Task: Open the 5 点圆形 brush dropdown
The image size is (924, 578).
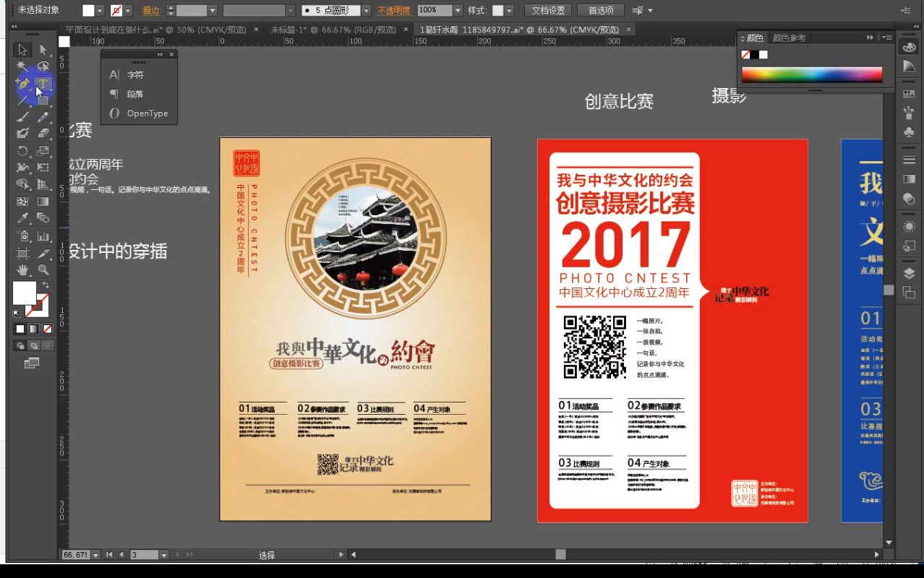Action: (x=366, y=11)
